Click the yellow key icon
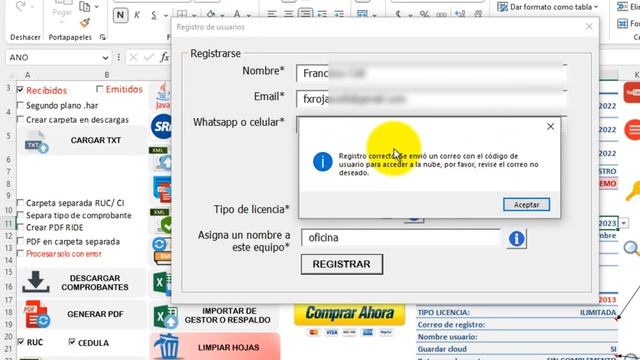This screenshot has width=640, height=360. tap(633, 191)
